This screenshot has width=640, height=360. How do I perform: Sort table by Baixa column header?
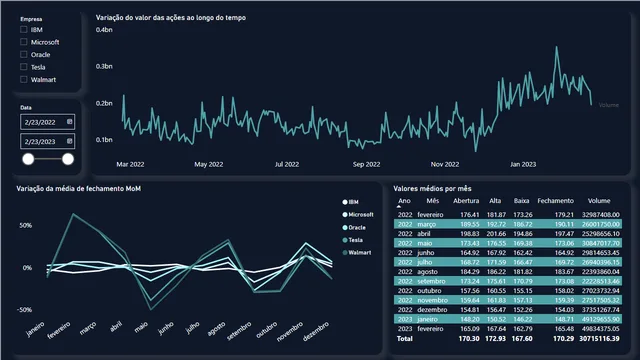pos(521,200)
